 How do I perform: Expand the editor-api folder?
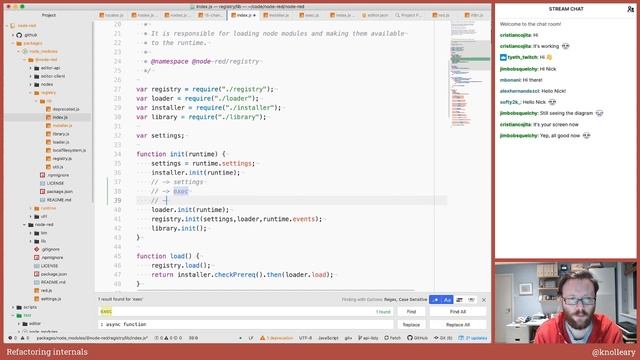coord(31,68)
